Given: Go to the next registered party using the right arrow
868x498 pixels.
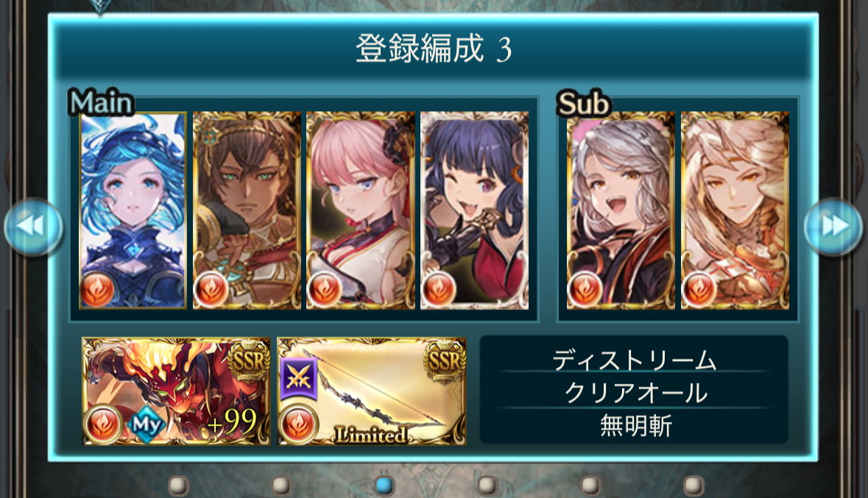Looking at the screenshot, I should [833, 226].
